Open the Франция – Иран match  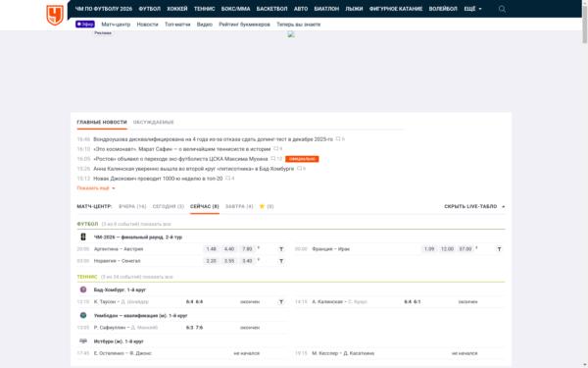330,249
